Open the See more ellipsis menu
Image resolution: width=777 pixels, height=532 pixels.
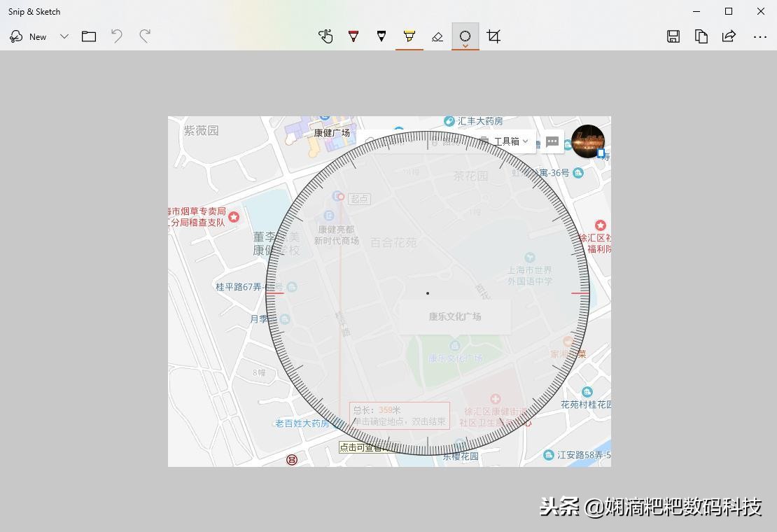point(759,36)
